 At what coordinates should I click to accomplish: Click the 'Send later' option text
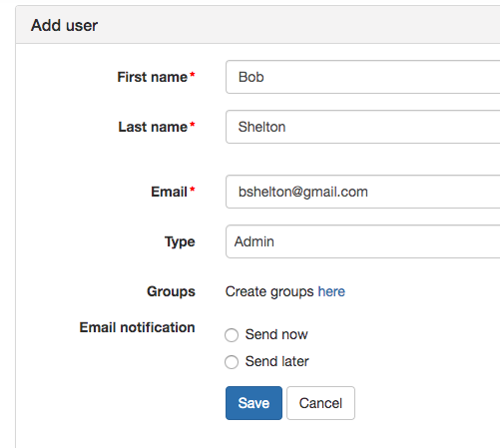(x=277, y=361)
